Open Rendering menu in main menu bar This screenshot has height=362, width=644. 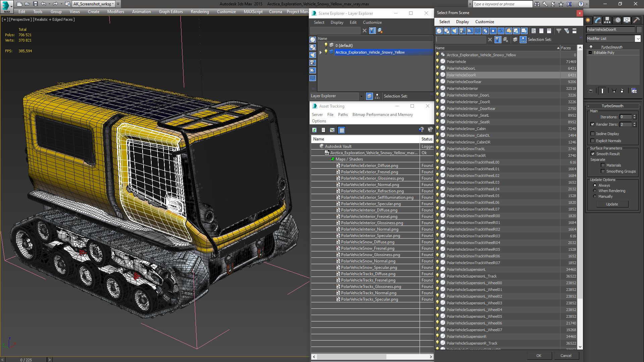coord(200,12)
